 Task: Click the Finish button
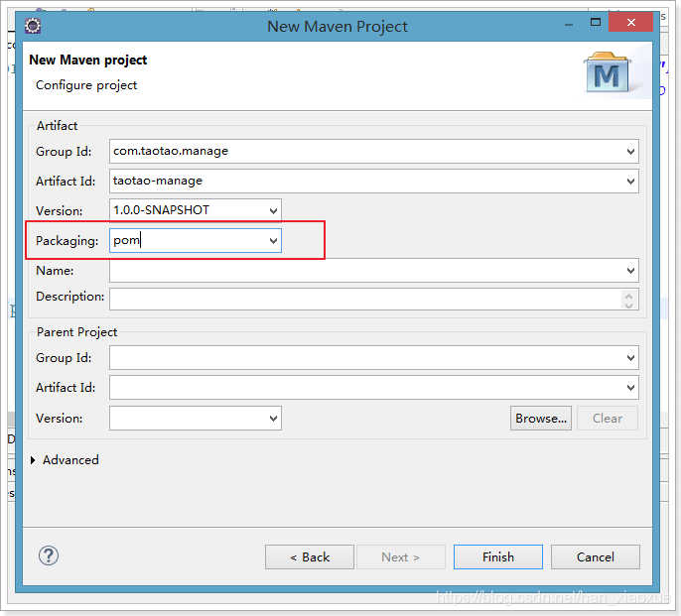498,556
